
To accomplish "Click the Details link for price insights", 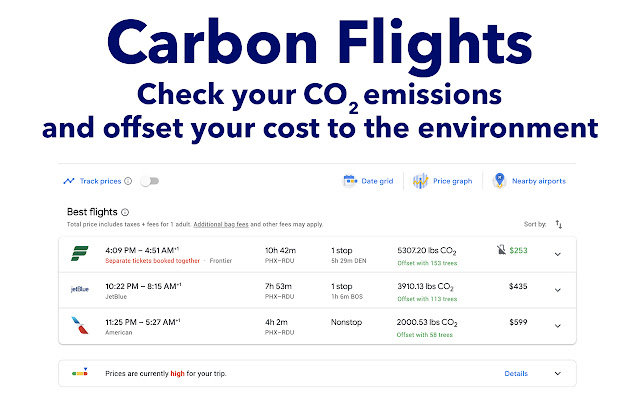I will (516, 373).
